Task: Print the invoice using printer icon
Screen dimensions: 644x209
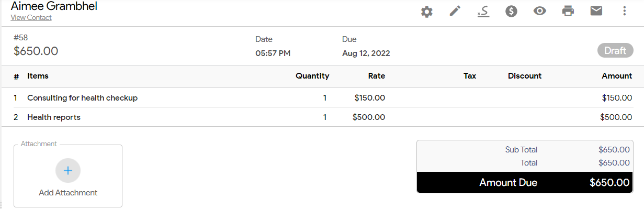Action: [x=568, y=11]
